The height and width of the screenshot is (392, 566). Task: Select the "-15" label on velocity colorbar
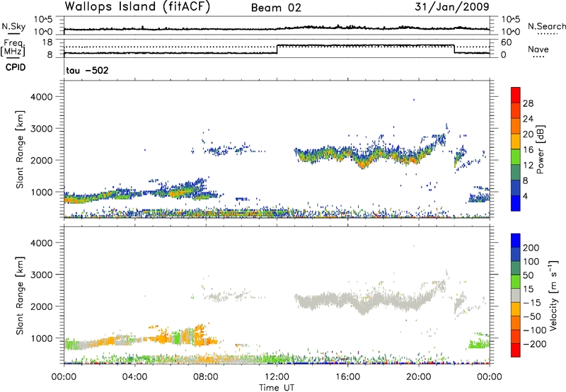click(532, 302)
